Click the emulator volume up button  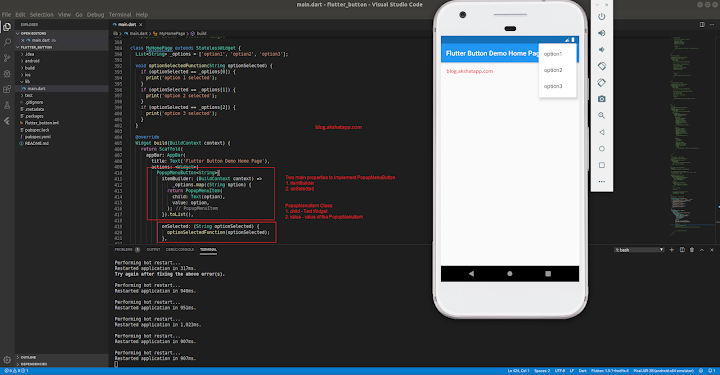pyautogui.click(x=602, y=33)
